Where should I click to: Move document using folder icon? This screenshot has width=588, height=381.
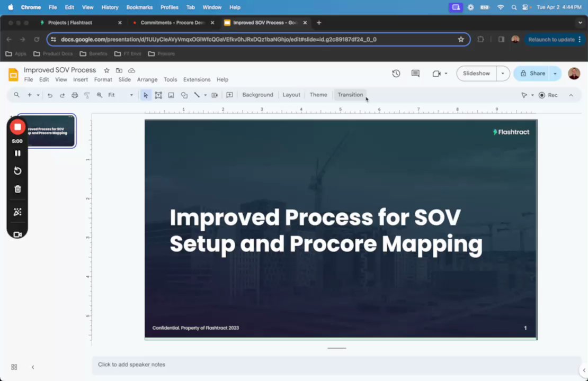119,70
